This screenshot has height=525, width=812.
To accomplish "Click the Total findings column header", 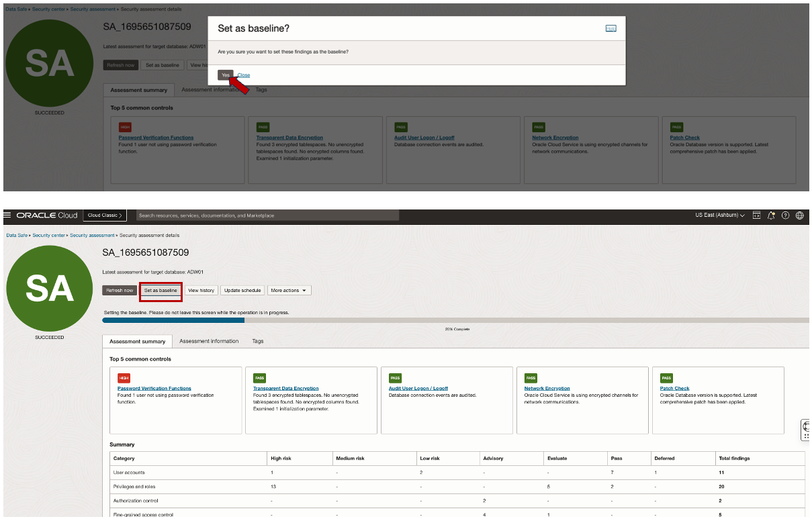I will pyautogui.click(x=734, y=459).
